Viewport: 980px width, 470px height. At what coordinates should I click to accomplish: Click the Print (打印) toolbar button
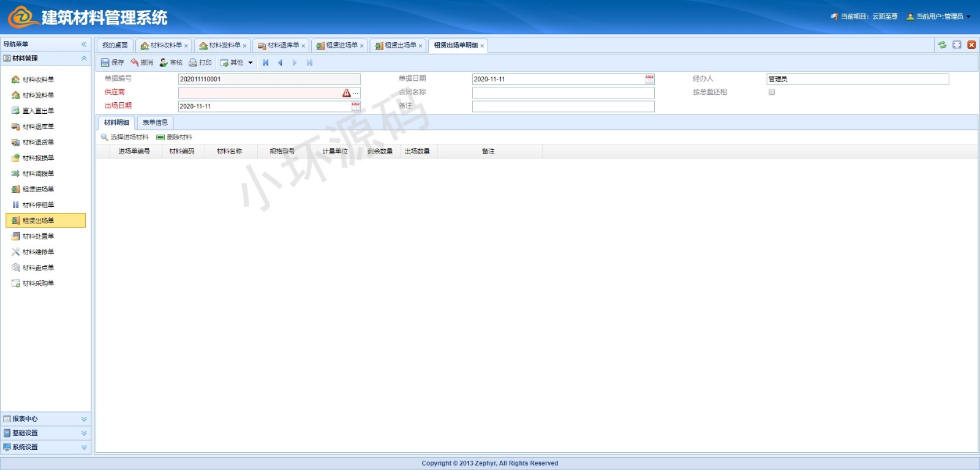click(x=200, y=62)
